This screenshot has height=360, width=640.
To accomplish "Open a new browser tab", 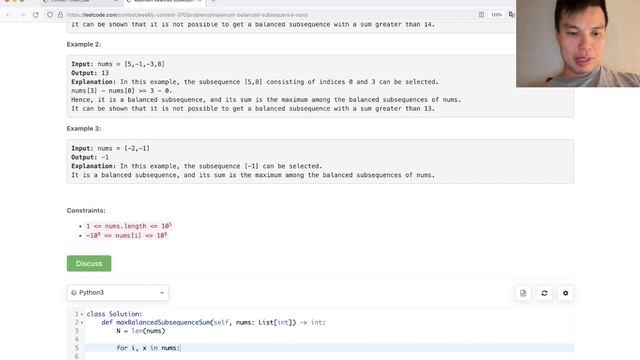I will click(x=213, y=2).
